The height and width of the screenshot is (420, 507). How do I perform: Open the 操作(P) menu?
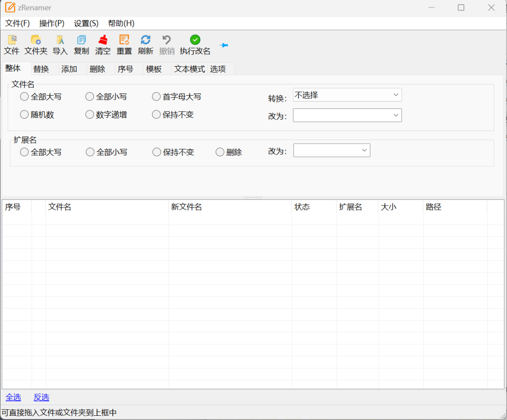click(x=52, y=23)
